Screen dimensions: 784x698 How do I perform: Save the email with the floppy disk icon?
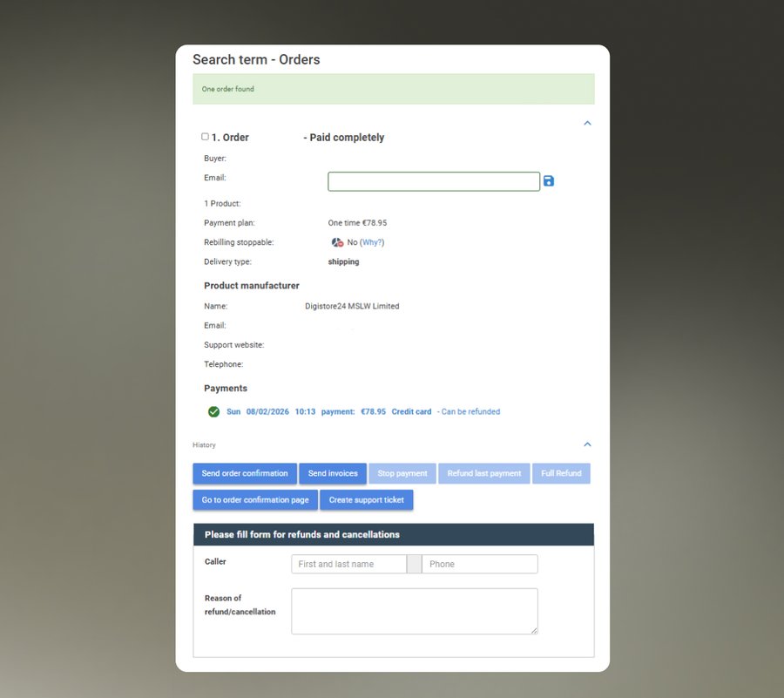(x=549, y=181)
